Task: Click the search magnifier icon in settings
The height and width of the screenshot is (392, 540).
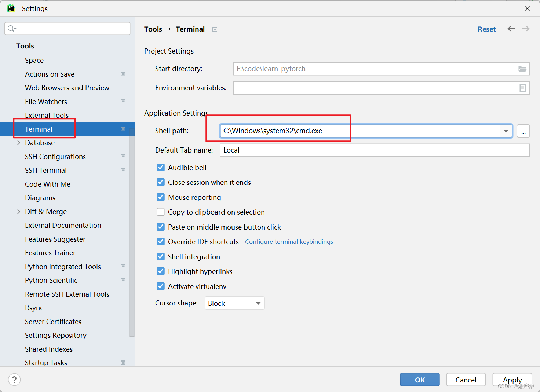Action: [x=12, y=29]
